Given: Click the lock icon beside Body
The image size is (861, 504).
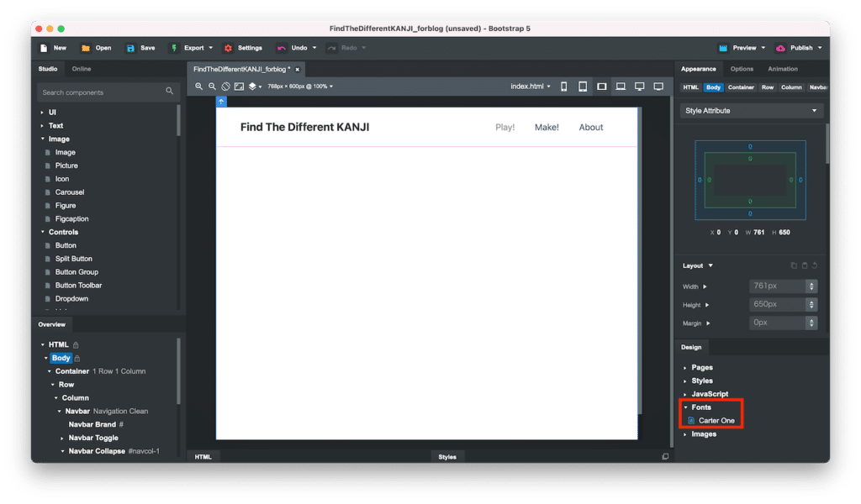Looking at the screenshot, I should tap(77, 358).
